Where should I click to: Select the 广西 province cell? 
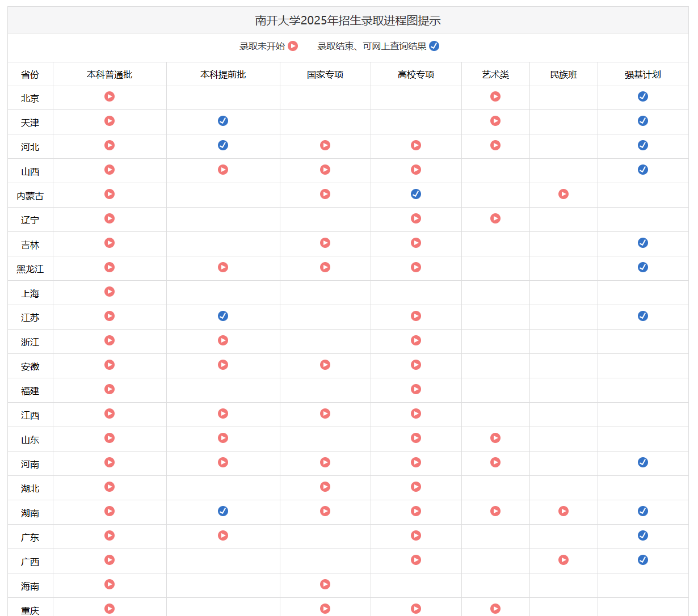(30, 562)
